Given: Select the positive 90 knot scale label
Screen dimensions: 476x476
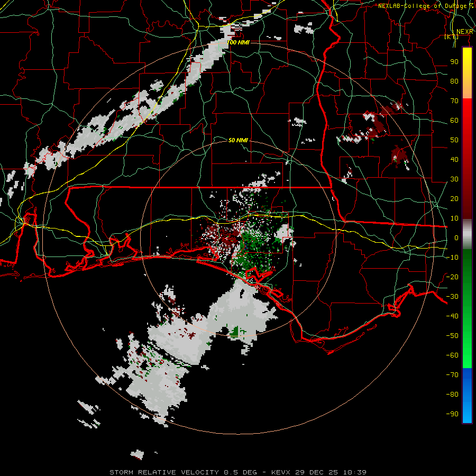Looking at the screenshot, I should [454, 62].
